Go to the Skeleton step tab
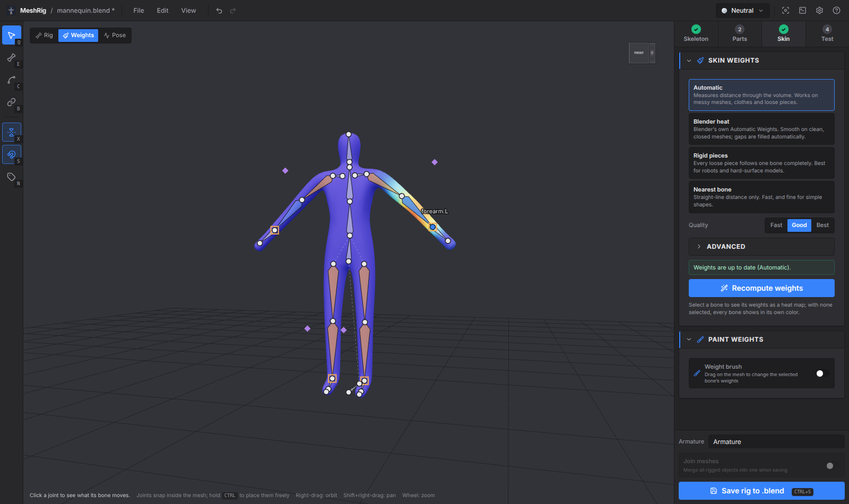 [696, 33]
